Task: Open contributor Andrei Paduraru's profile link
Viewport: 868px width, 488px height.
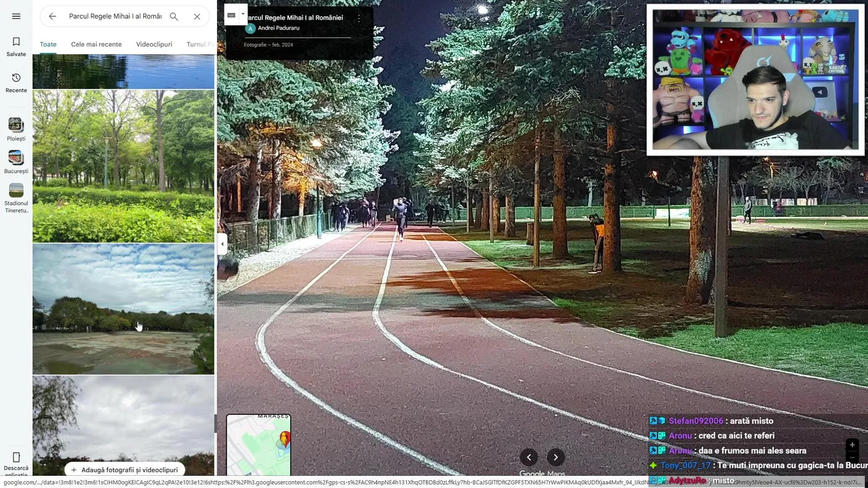Action: [x=279, y=28]
